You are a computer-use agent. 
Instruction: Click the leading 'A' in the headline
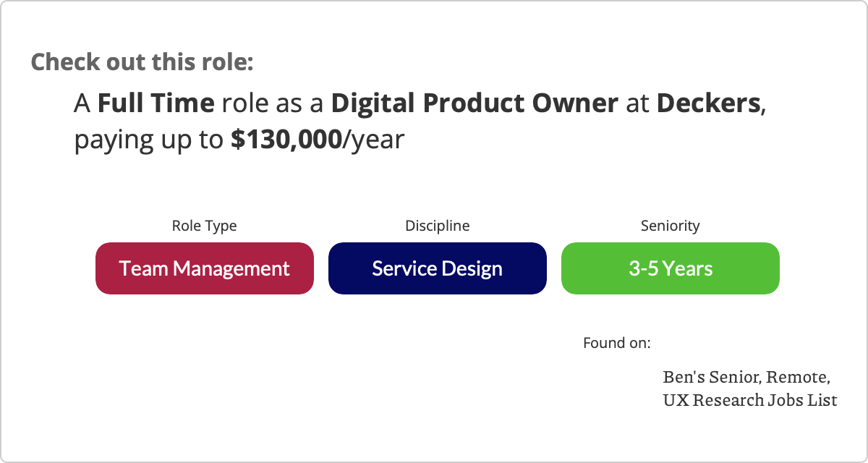pyautogui.click(x=82, y=104)
